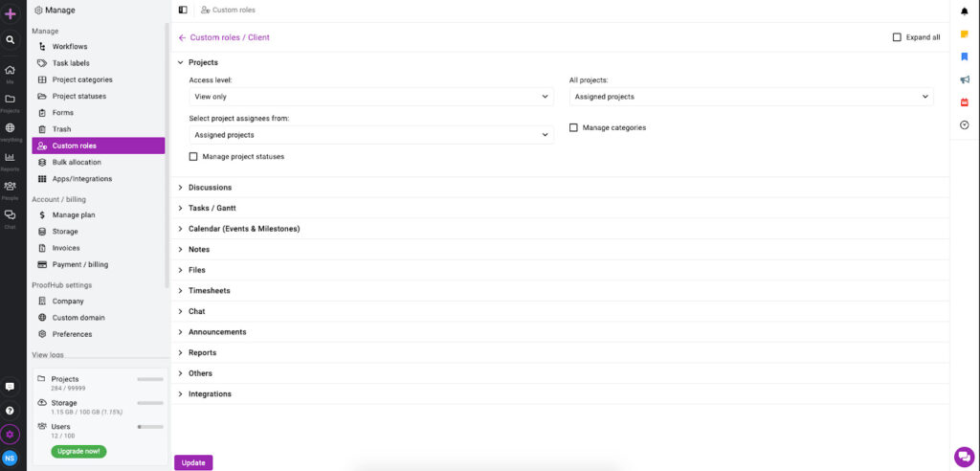Open the blue bookmarks icon

pyautogui.click(x=965, y=56)
